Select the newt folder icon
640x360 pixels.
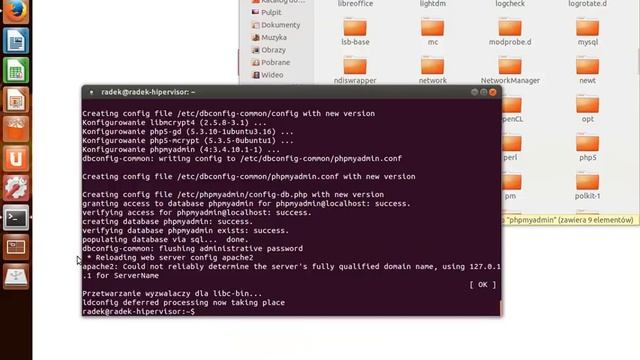point(587,66)
